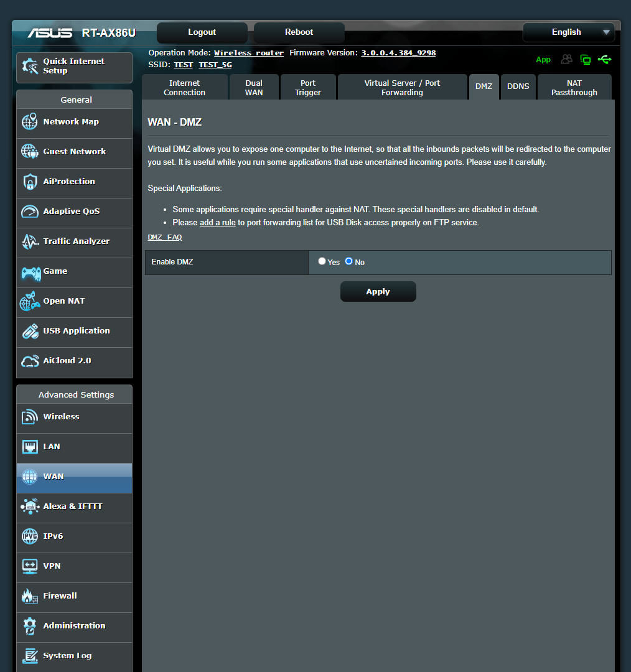This screenshot has height=672, width=631.
Task: Click the 'WAN - DMZ' heading
Action: coord(174,122)
